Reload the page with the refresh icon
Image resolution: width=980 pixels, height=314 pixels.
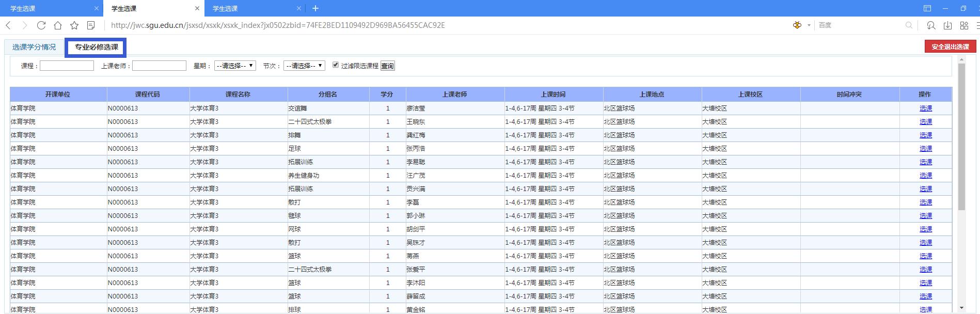[x=41, y=25]
